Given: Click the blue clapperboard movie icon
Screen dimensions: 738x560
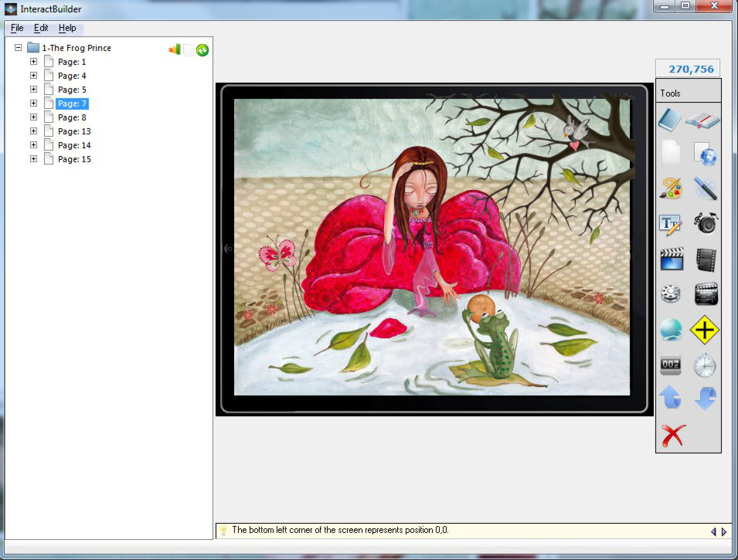Looking at the screenshot, I should [x=672, y=259].
